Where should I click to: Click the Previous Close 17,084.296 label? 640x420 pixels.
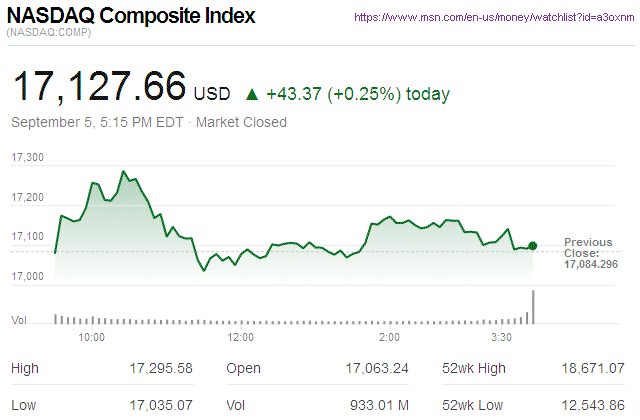click(x=588, y=253)
